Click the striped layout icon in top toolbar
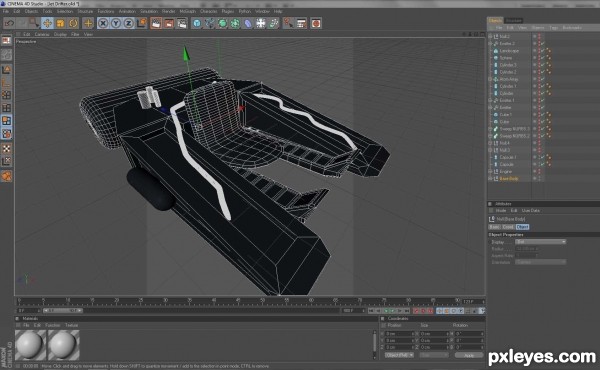The image size is (600, 370). pos(302,23)
